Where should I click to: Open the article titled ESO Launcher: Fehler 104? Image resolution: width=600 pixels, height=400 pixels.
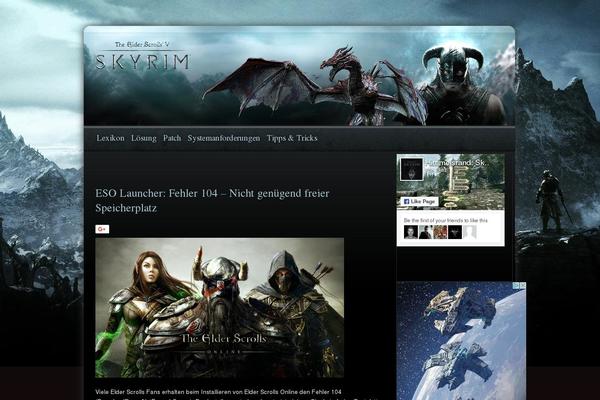(212, 201)
